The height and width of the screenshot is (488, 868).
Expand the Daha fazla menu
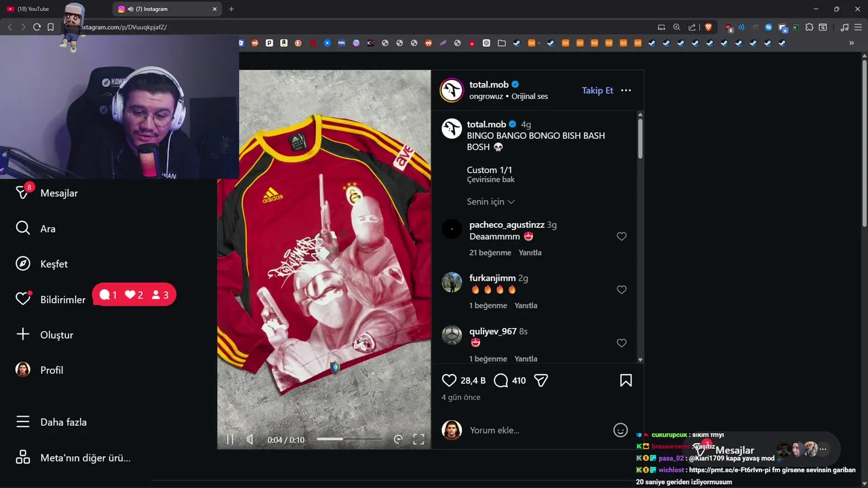pos(52,422)
